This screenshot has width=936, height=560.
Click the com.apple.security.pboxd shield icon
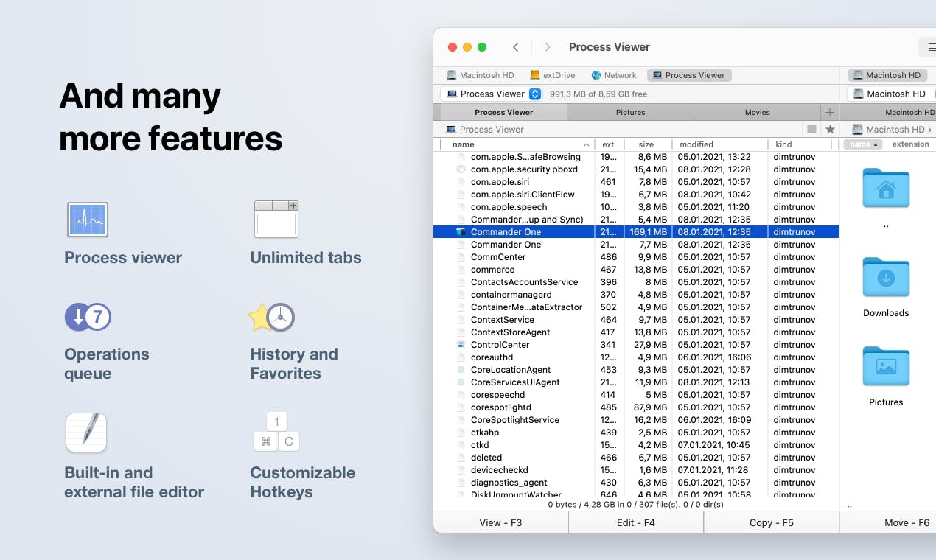(x=461, y=169)
